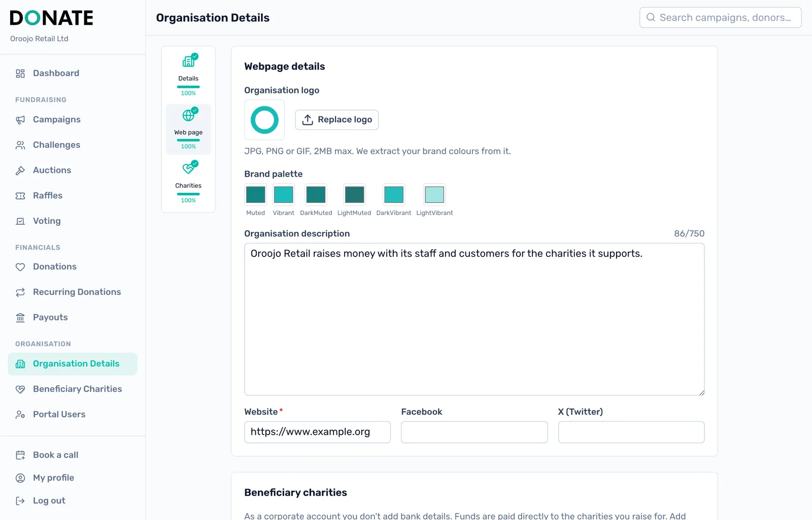Screen dimensions: 812x520
Task: Select the Vibrant brand colour swatch
Action: 283,194
